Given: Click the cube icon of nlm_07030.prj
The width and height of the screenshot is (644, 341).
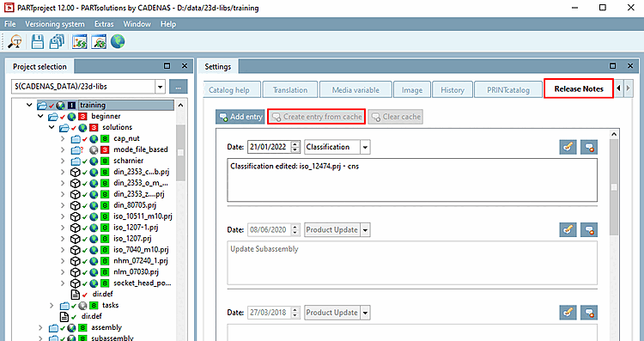Looking at the screenshot, I should coord(76,271).
